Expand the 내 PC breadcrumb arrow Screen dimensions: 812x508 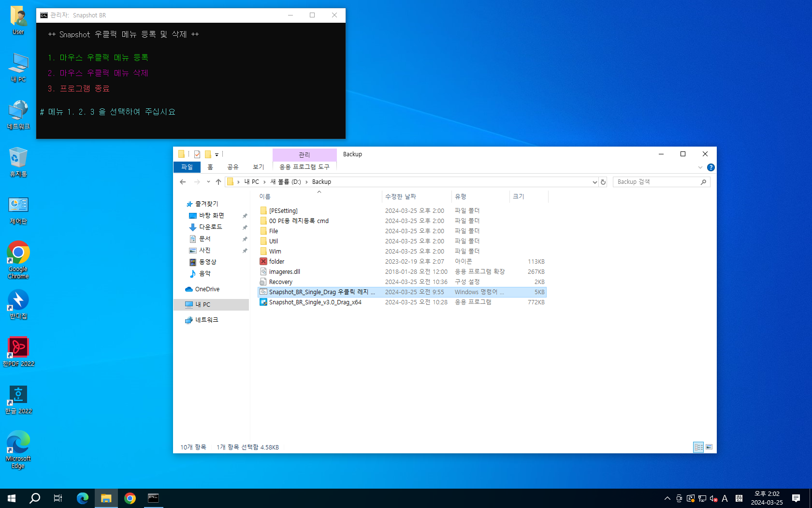click(x=264, y=182)
